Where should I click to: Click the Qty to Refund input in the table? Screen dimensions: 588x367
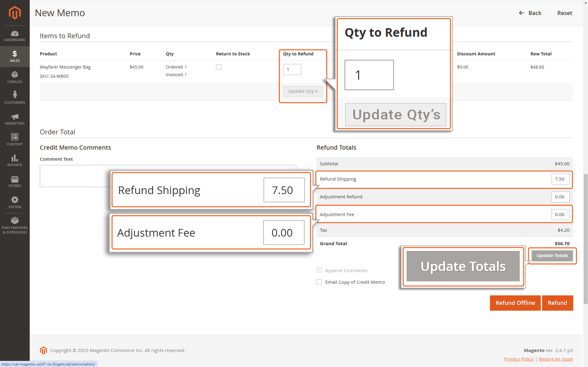[x=292, y=69]
